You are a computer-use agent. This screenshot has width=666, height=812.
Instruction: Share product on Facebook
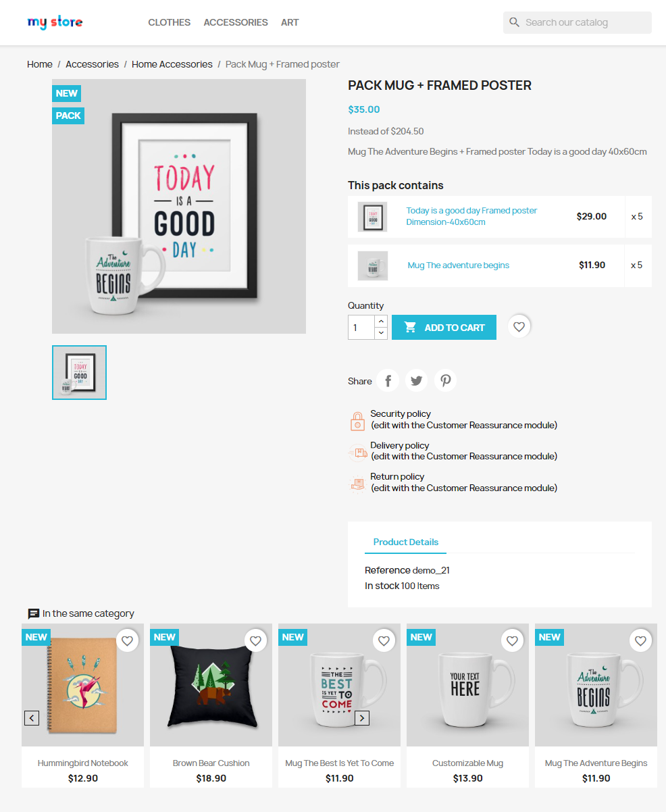388,380
